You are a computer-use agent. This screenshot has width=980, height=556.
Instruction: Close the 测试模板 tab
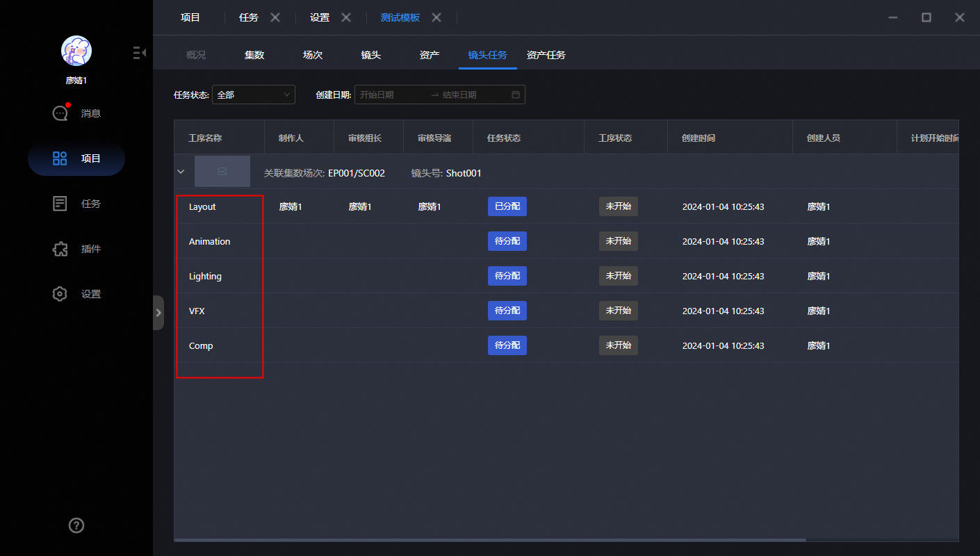[436, 17]
